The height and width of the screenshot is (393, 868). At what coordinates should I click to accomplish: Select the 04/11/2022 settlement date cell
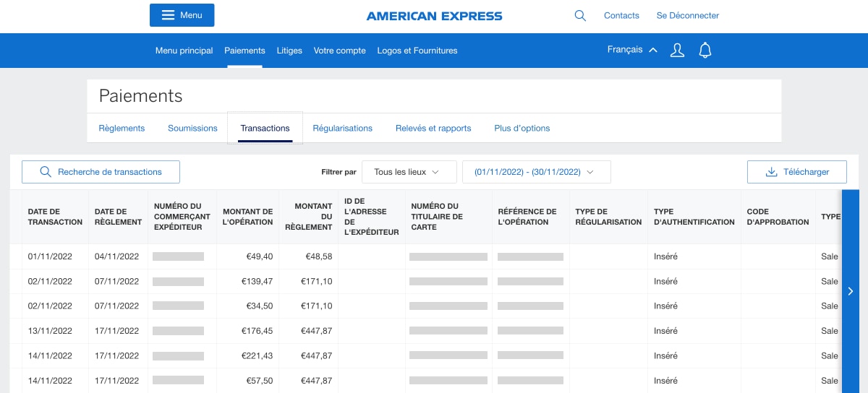[x=116, y=256]
